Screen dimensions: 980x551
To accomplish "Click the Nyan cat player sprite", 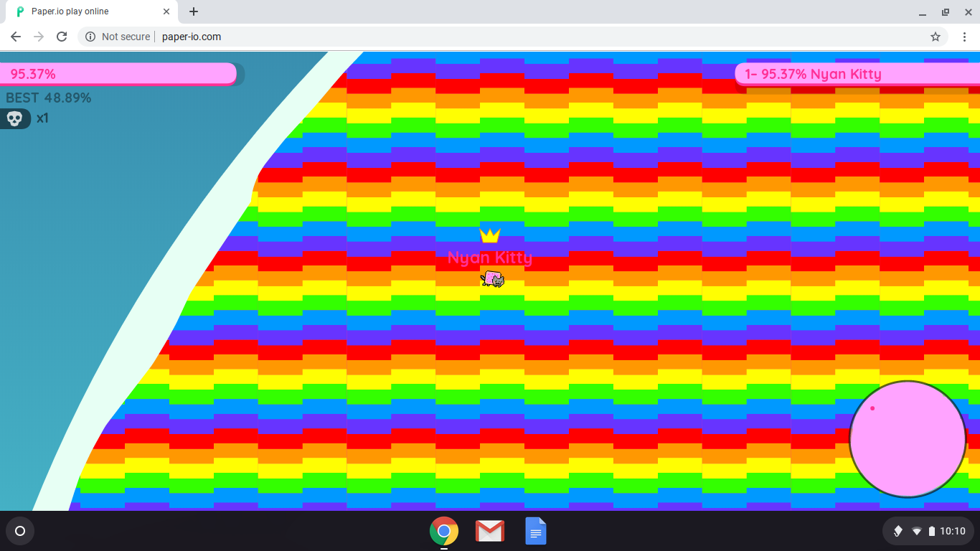I will (x=493, y=279).
